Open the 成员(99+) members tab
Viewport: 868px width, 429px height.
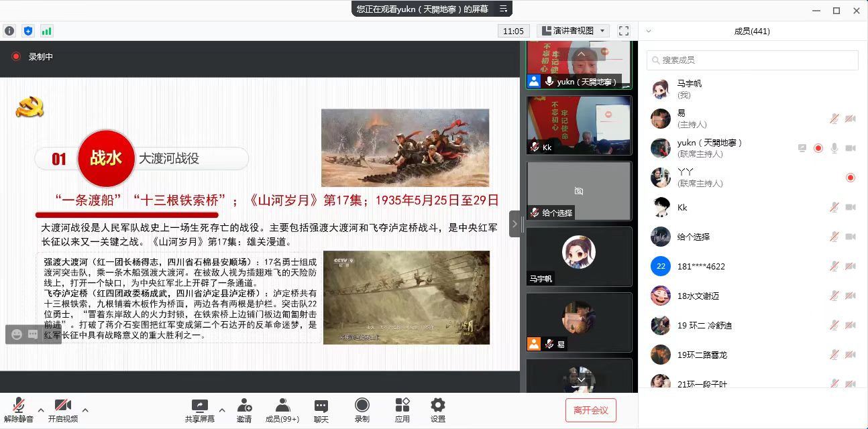point(282,410)
